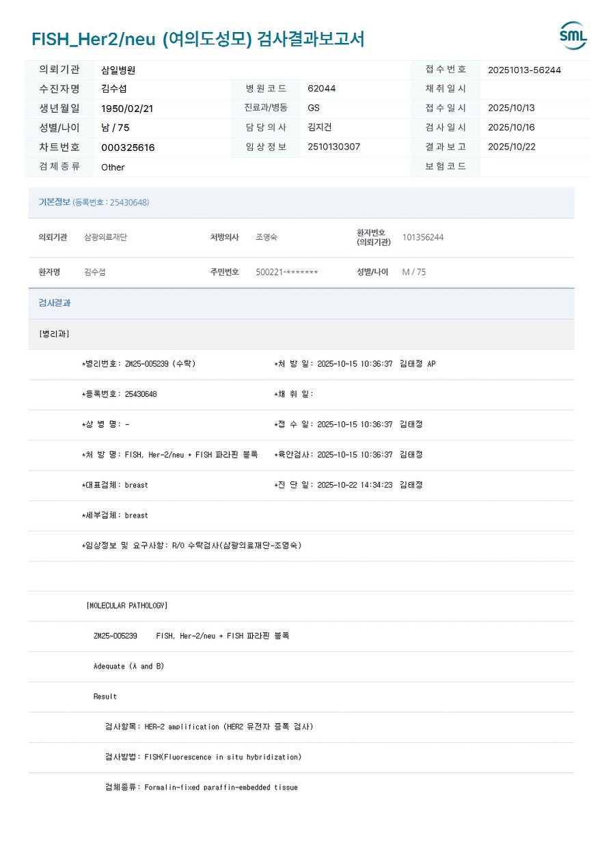Viewport: 615px width, 868px height.
Task: Select the 육안검사 timestamp line
Action: click(348, 455)
